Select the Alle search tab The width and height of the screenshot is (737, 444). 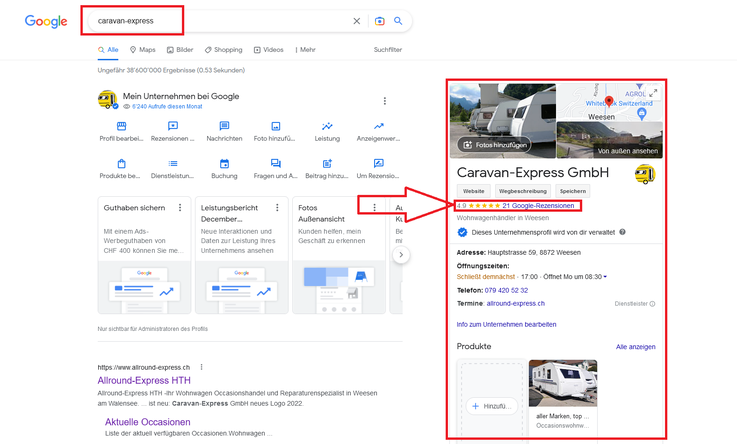[x=108, y=50]
